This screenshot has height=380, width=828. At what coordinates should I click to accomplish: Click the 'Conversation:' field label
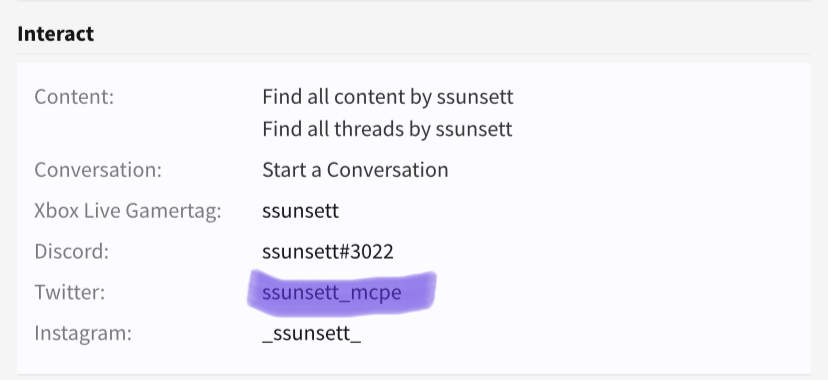98,170
